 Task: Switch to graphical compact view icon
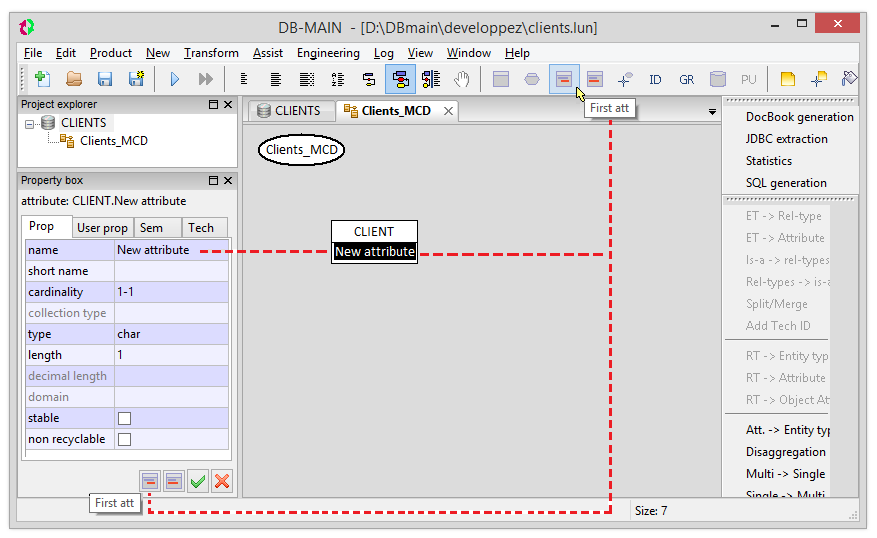(369, 79)
